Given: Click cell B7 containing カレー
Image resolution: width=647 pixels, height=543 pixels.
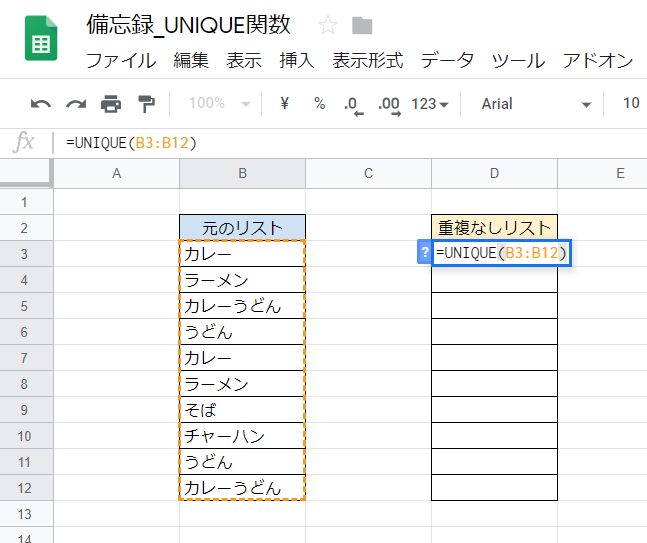Looking at the screenshot, I should coord(243,358).
